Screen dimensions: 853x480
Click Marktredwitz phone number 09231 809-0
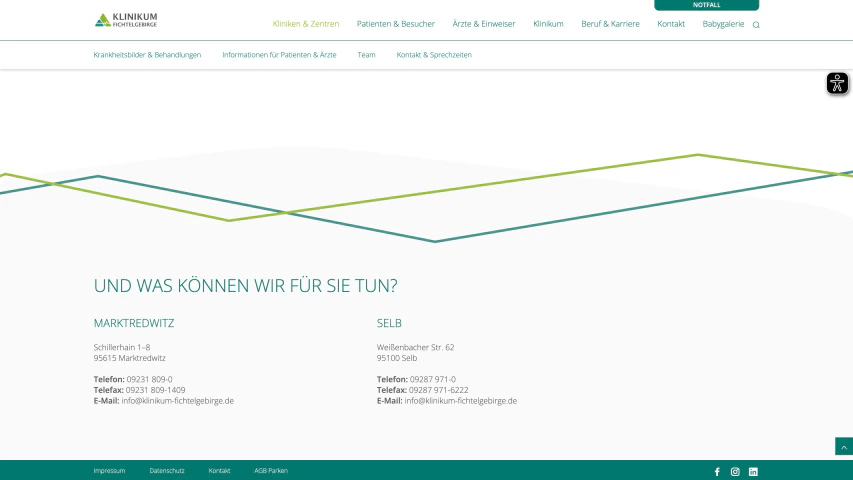pos(149,379)
